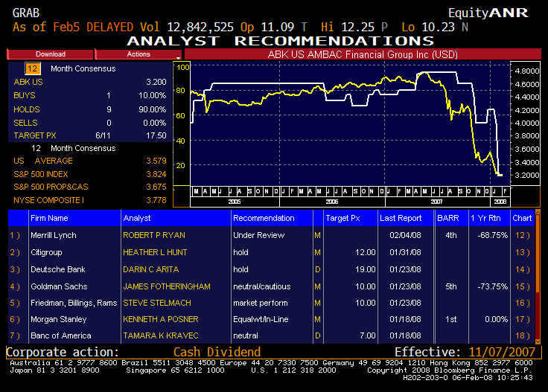The height and width of the screenshot is (392, 548).
Task: Open chart link 13 for Citigroup
Action: [x=522, y=252]
